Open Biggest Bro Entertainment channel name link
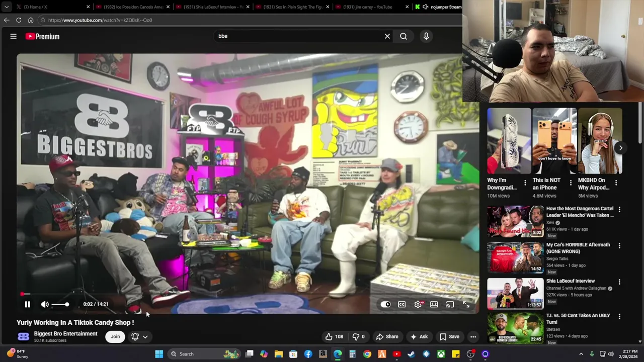 coord(65,334)
